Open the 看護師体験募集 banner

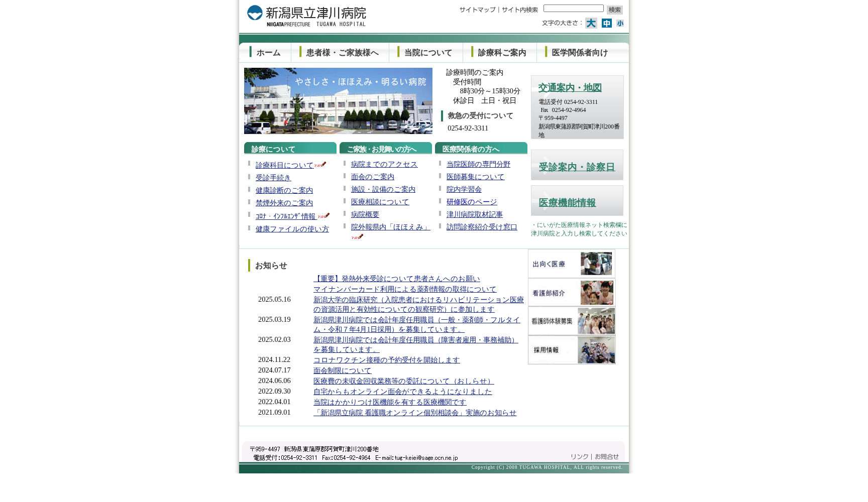pos(571,321)
